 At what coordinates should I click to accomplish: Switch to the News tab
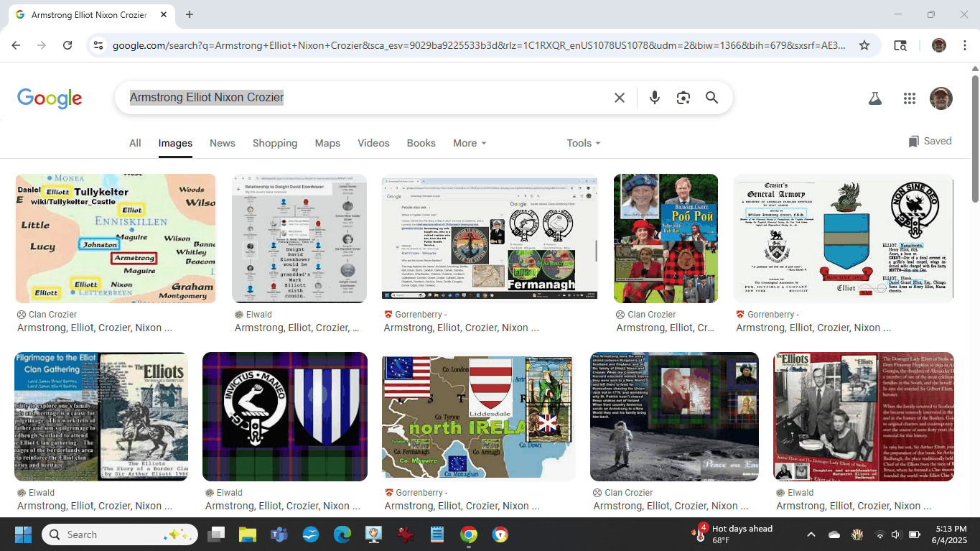pos(223,143)
